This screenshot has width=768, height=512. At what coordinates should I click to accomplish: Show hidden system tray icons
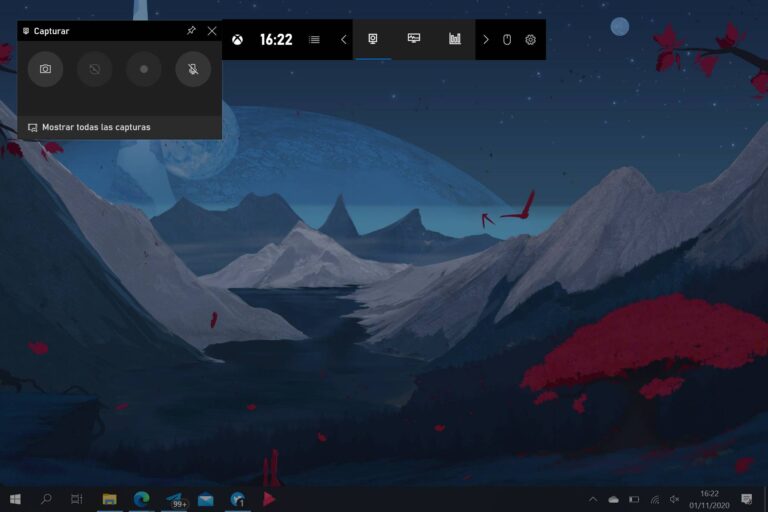[x=593, y=500]
